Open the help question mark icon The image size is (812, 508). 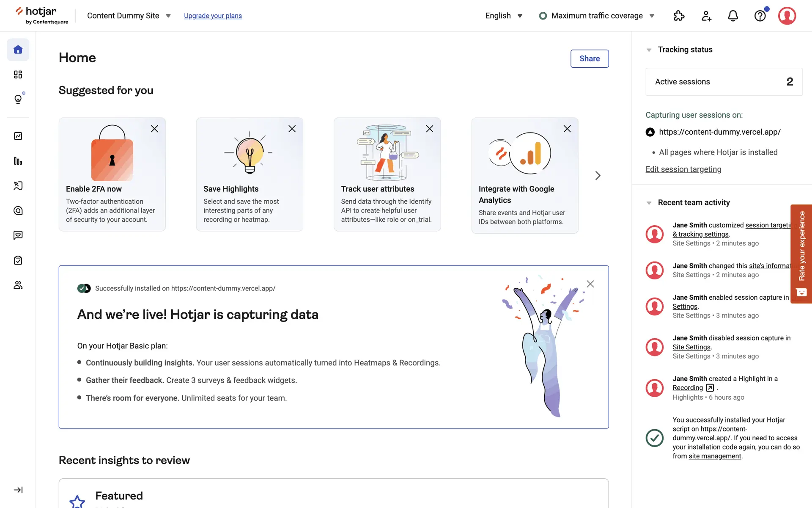[x=760, y=16]
